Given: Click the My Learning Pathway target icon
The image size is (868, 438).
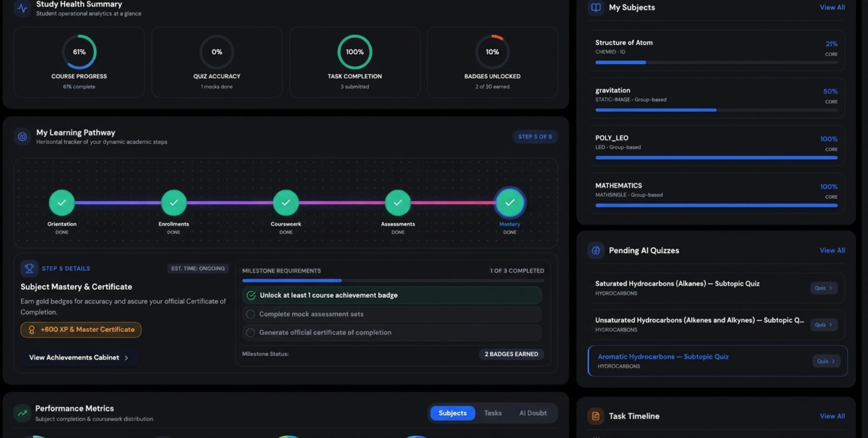Looking at the screenshot, I should coord(22,136).
